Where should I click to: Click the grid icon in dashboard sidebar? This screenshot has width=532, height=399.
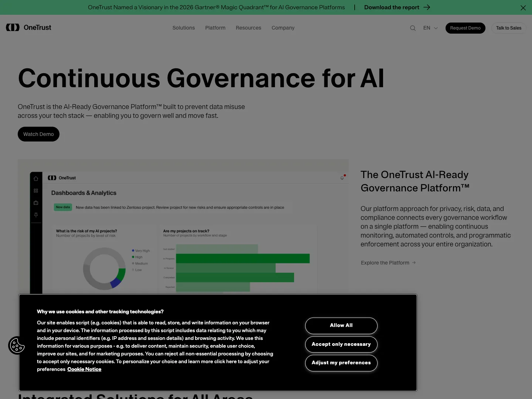click(36, 191)
